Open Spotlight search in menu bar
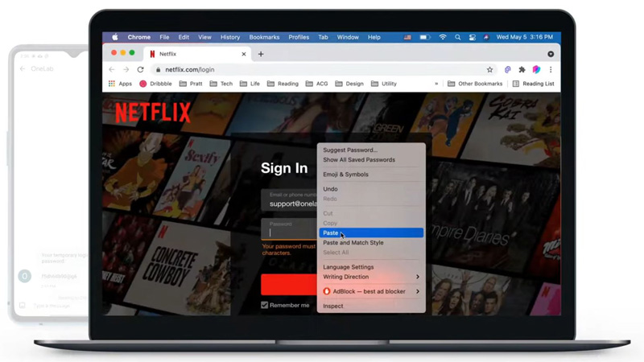The width and height of the screenshot is (644, 362). point(457,37)
